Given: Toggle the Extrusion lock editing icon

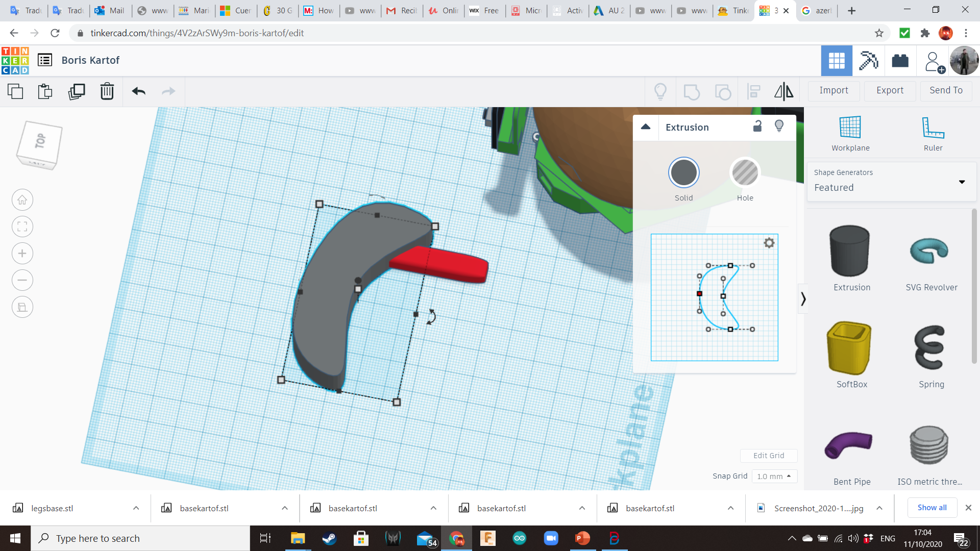Looking at the screenshot, I should point(757,127).
